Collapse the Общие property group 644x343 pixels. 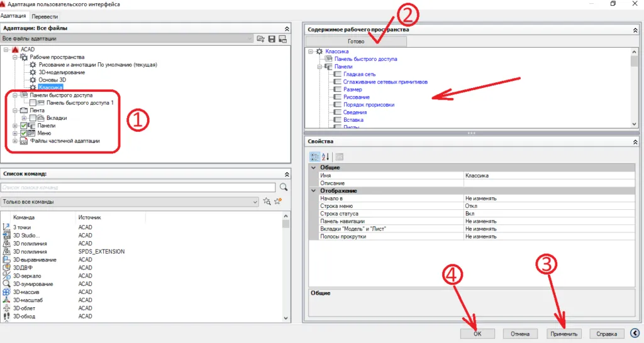313,168
